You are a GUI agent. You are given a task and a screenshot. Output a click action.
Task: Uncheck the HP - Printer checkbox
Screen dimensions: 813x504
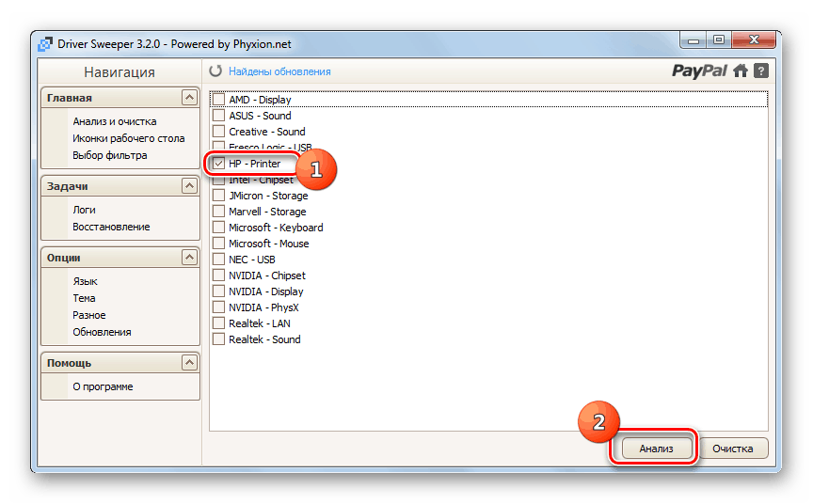(218, 164)
